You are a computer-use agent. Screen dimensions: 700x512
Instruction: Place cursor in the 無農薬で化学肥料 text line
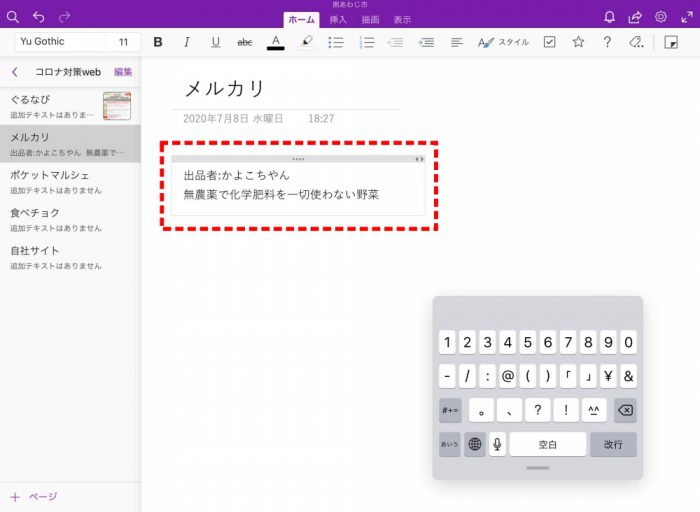coord(281,195)
